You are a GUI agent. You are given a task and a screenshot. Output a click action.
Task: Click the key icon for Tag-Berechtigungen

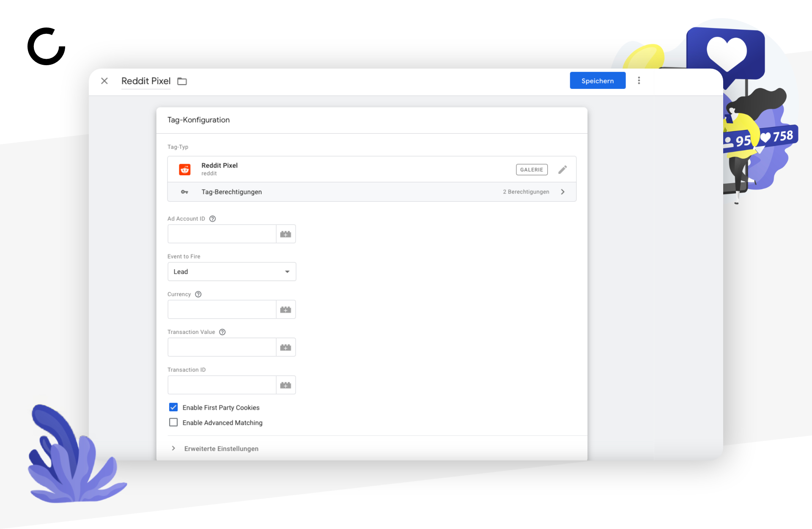tap(184, 192)
